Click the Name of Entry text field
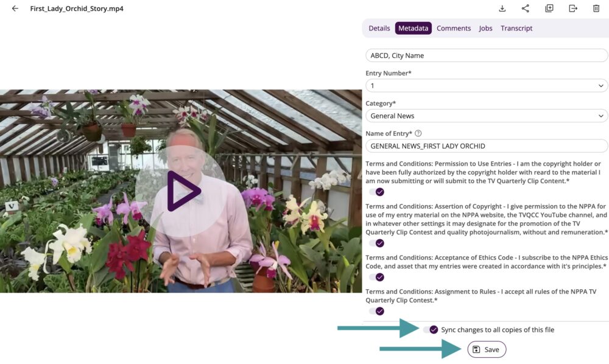The image size is (609, 364). 486,146
